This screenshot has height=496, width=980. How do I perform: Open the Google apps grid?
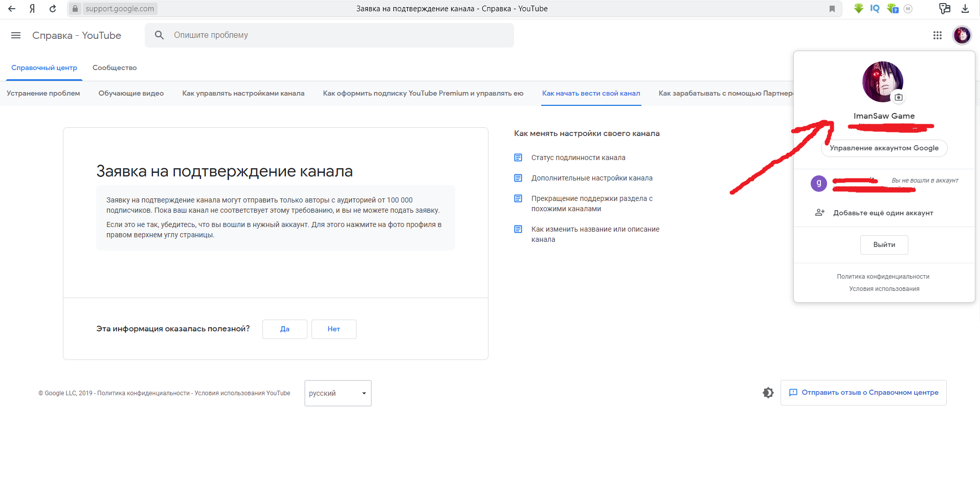click(x=938, y=35)
